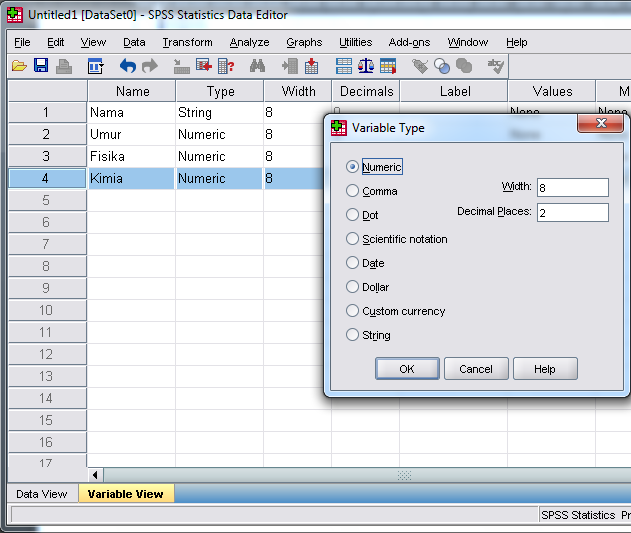
Task: Click the Label column header
Action: pos(454,91)
